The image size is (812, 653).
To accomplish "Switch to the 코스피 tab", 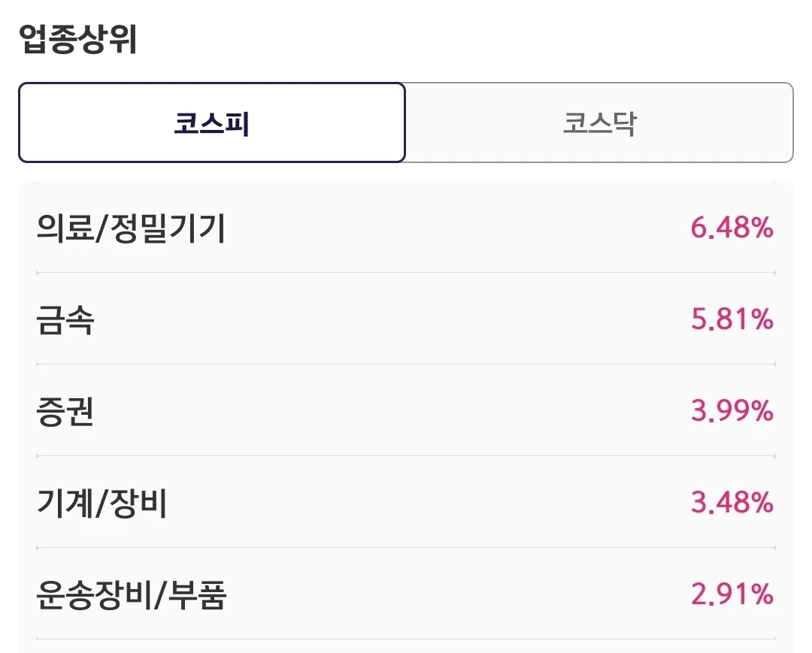I will pyautogui.click(x=212, y=122).
